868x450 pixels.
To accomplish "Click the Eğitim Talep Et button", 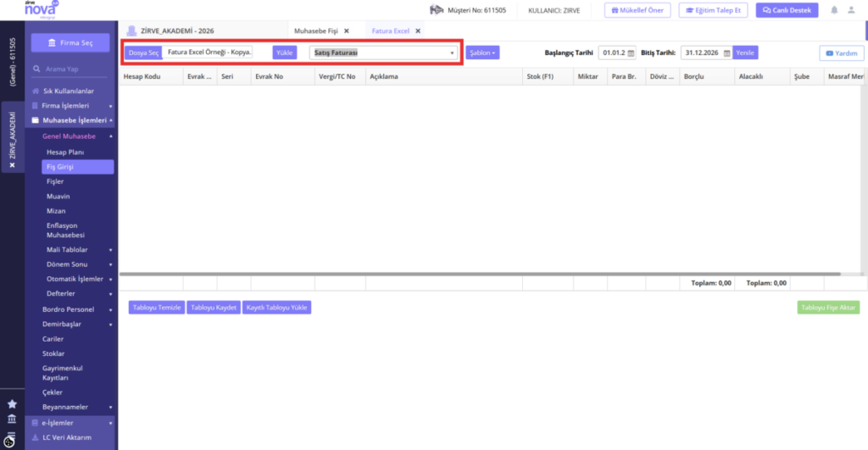I will coord(713,10).
